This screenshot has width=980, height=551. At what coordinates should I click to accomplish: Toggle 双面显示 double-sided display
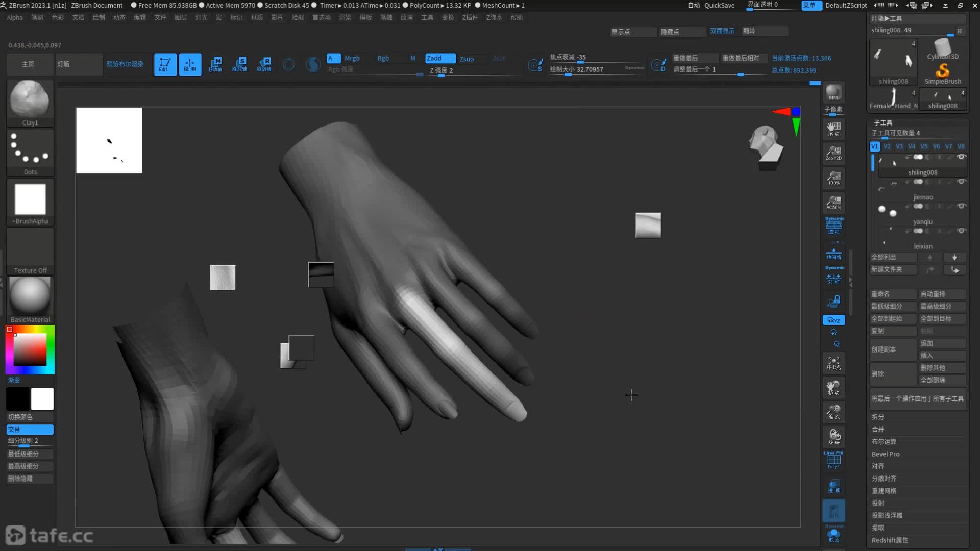pos(722,31)
